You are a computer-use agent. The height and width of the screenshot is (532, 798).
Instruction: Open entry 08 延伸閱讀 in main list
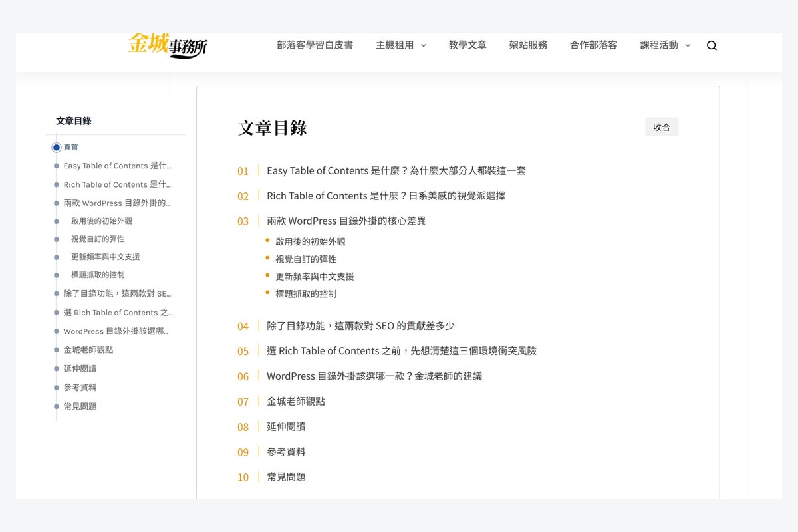pyautogui.click(x=286, y=426)
